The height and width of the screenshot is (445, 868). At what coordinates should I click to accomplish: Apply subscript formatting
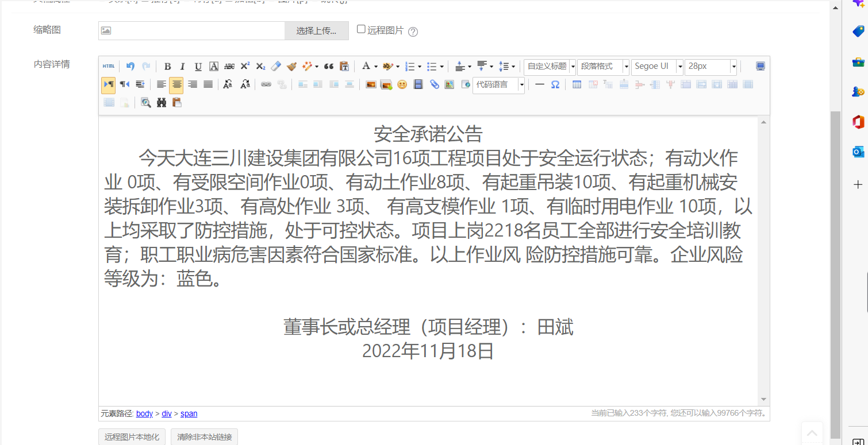pyautogui.click(x=260, y=67)
